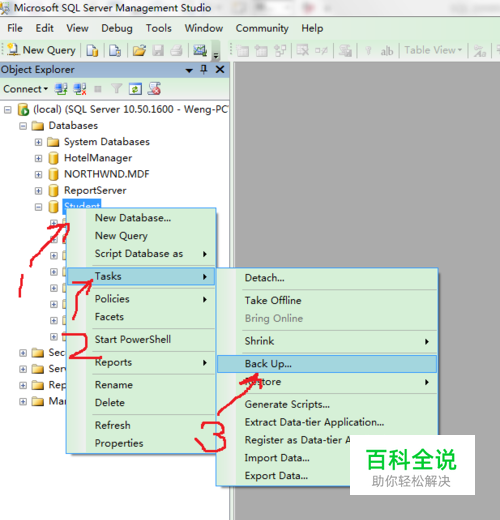The width and height of the screenshot is (500, 520).
Task: Open the Tools menu
Action: coord(159,28)
